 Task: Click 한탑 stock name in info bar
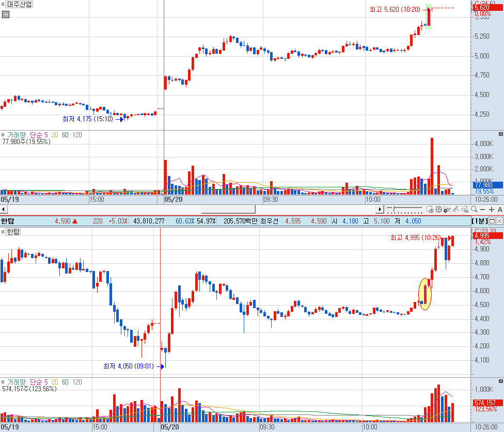click(8, 221)
